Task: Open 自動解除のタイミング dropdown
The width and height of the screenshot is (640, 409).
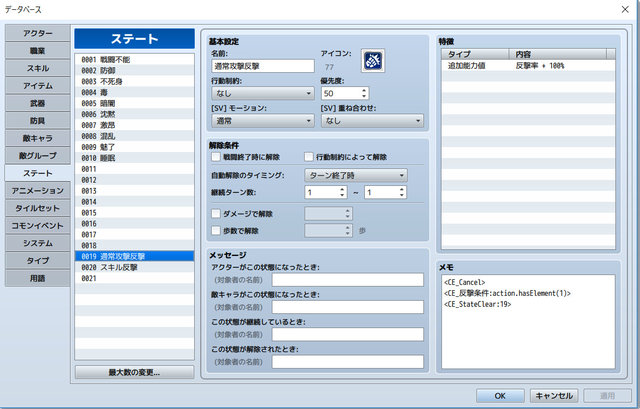Action: click(x=356, y=176)
